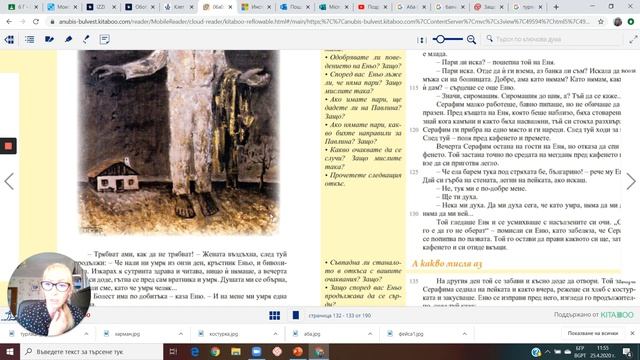640x360 pixels.
Task: Reload the current page
Action: tap(36, 22)
